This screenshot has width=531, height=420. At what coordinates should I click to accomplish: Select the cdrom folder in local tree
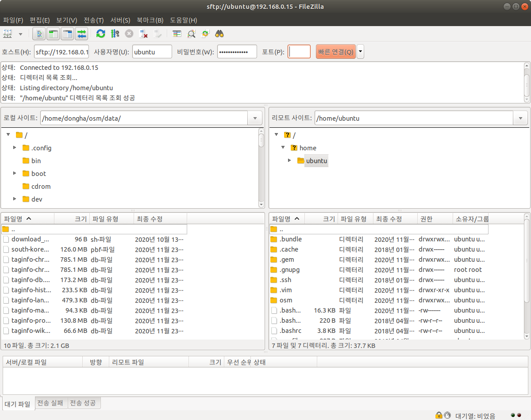[41, 186]
